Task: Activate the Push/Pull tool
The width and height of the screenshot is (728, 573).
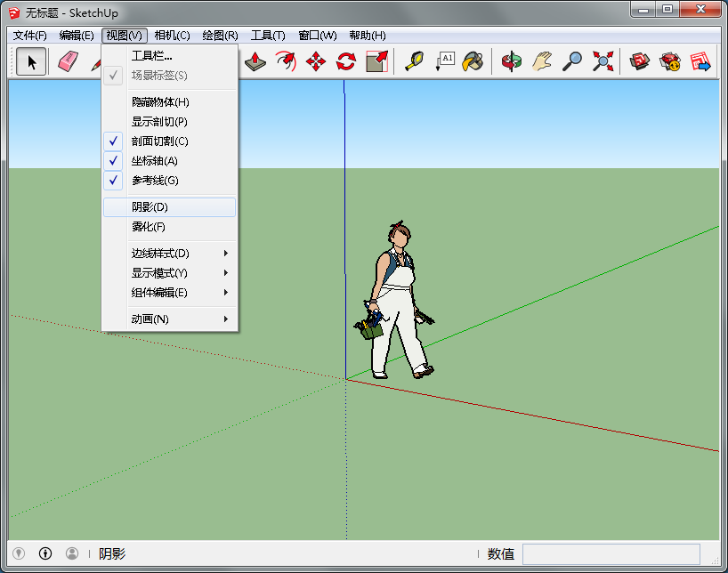Action: coord(255,61)
